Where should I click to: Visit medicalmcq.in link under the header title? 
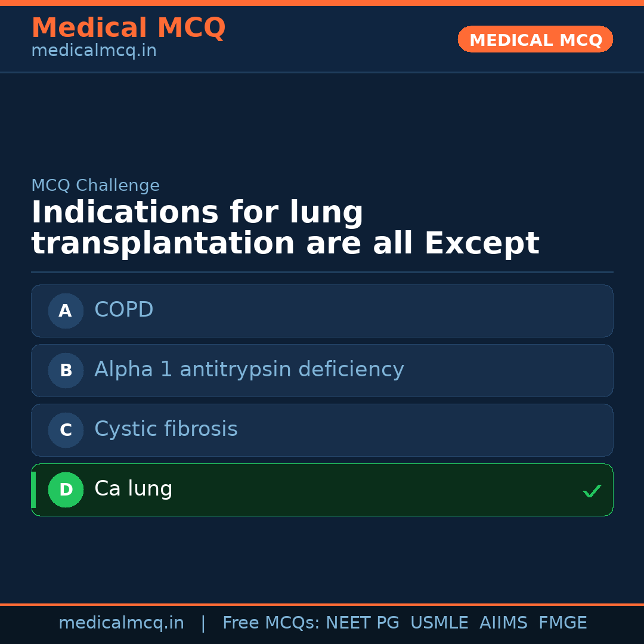point(94,51)
